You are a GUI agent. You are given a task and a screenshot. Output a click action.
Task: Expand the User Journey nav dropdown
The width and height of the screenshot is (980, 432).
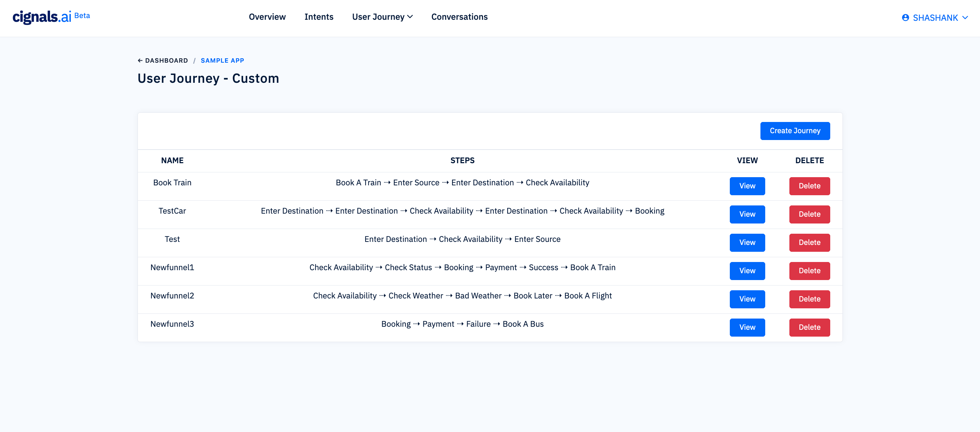click(x=382, y=17)
